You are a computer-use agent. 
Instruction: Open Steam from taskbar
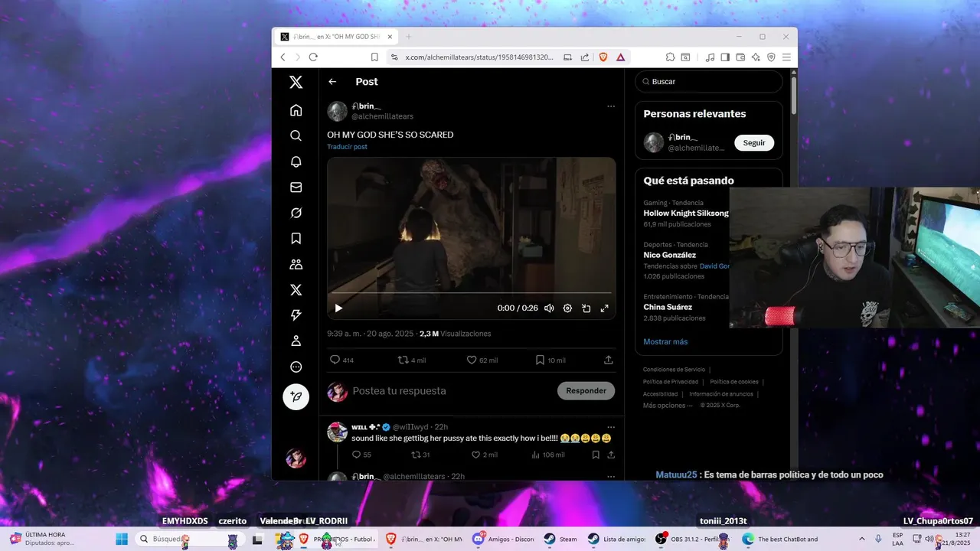pyautogui.click(x=560, y=539)
